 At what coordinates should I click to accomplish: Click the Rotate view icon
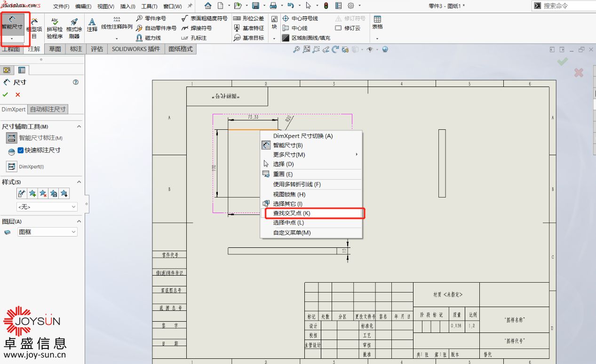pyautogui.click(x=335, y=49)
